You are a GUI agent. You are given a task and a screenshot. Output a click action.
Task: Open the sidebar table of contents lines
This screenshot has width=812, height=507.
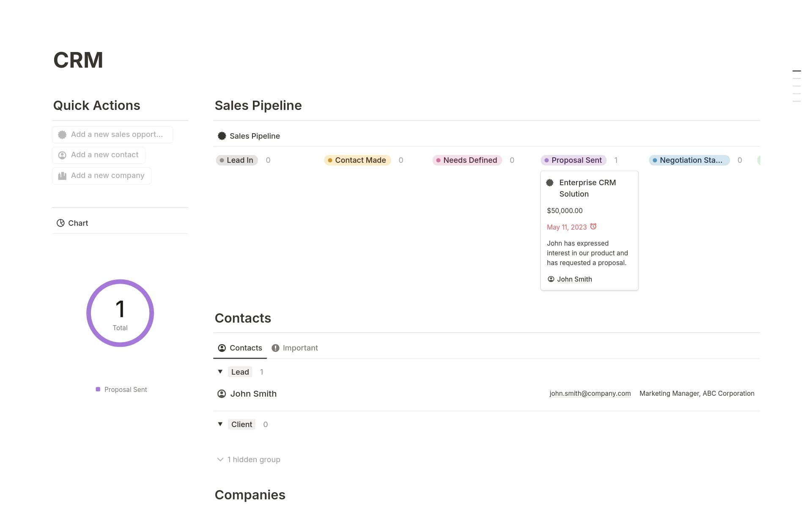797,85
